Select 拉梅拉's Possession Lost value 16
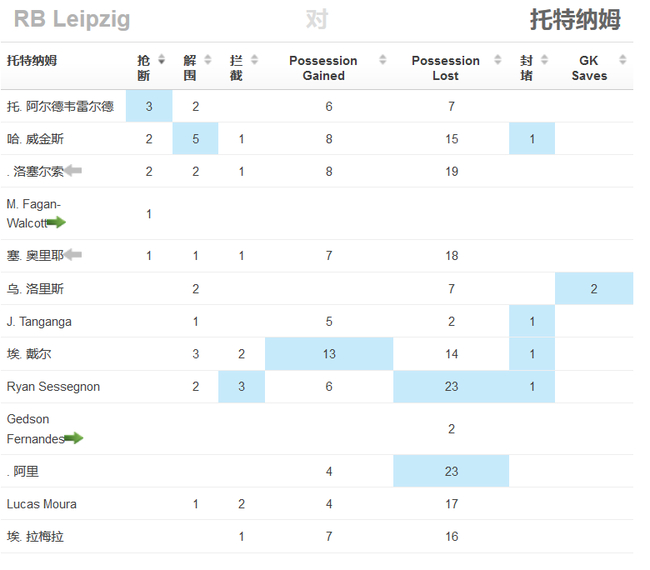This screenshot has width=650, height=570. tap(451, 536)
